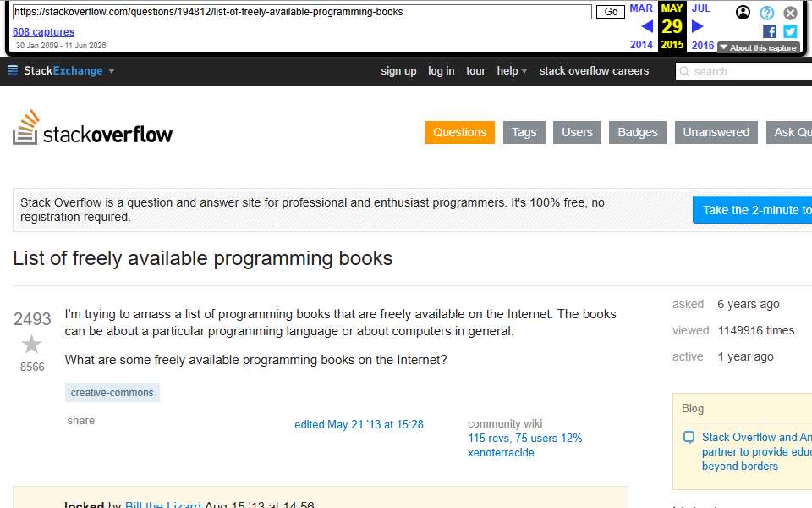Click the search magnifier icon
This screenshot has width=812, height=508.
tap(684, 71)
